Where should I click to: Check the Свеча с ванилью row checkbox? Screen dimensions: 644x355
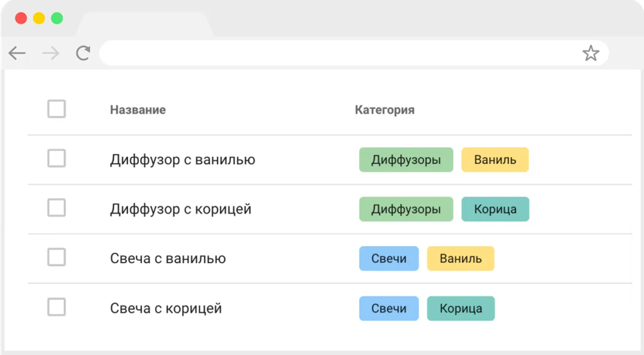56,258
